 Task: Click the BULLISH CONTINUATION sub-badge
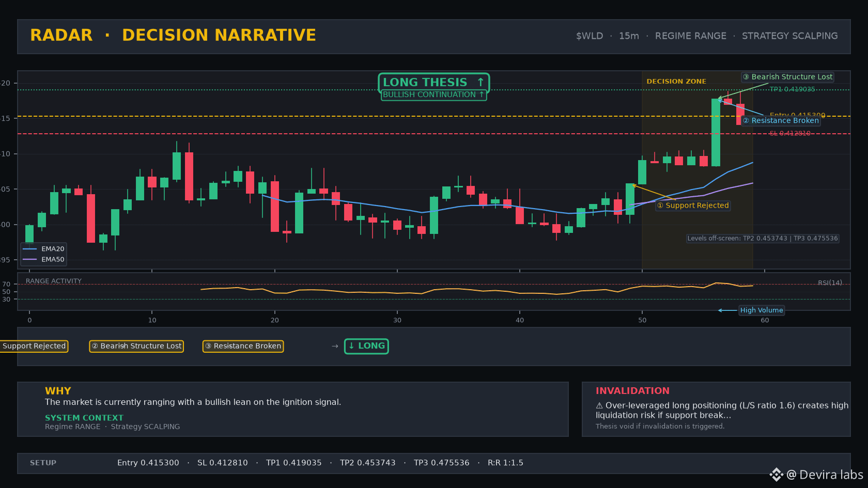[433, 95]
